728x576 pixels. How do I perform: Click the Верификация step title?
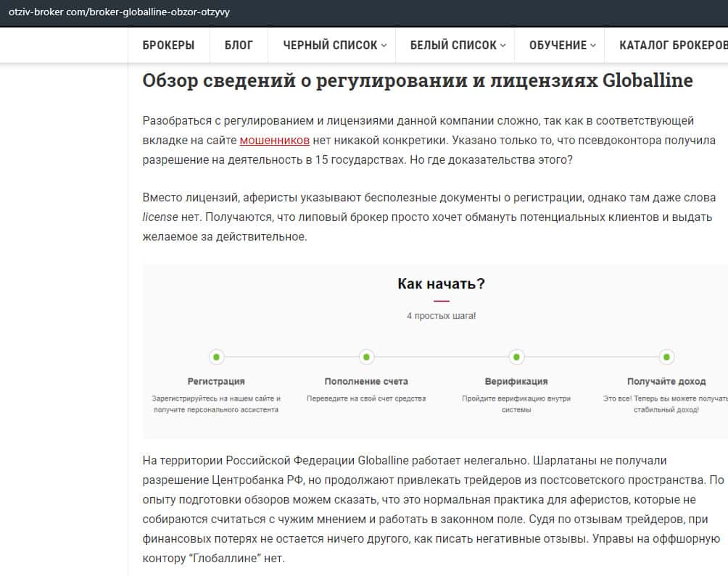516,381
